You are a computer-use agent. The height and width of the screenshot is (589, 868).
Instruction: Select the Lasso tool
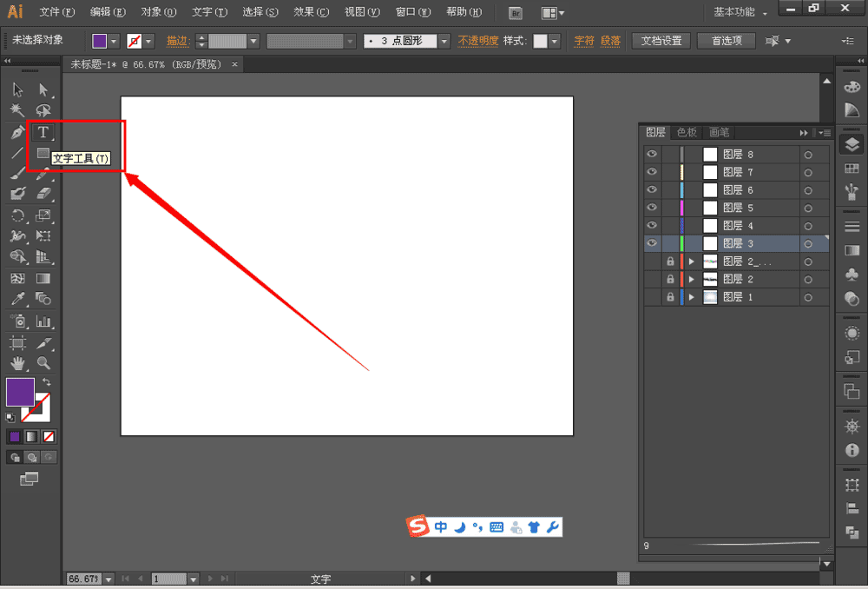click(43, 110)
